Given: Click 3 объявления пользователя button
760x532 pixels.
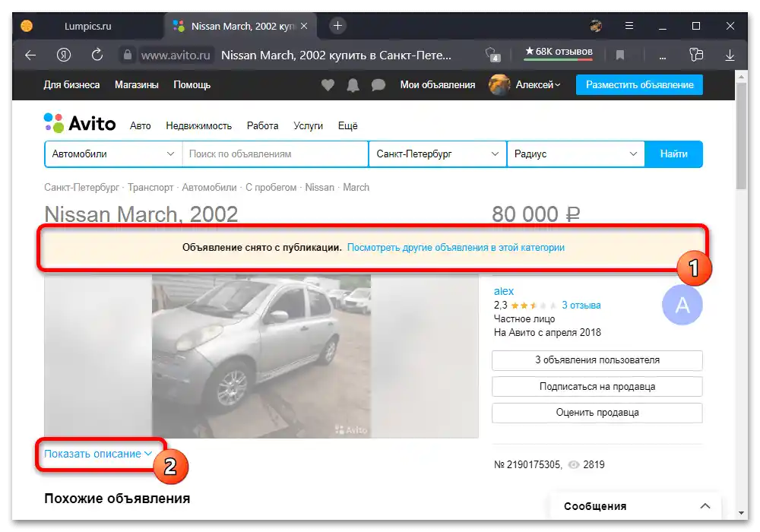Looking at the screenshot, I should click(x=597, y=360).
